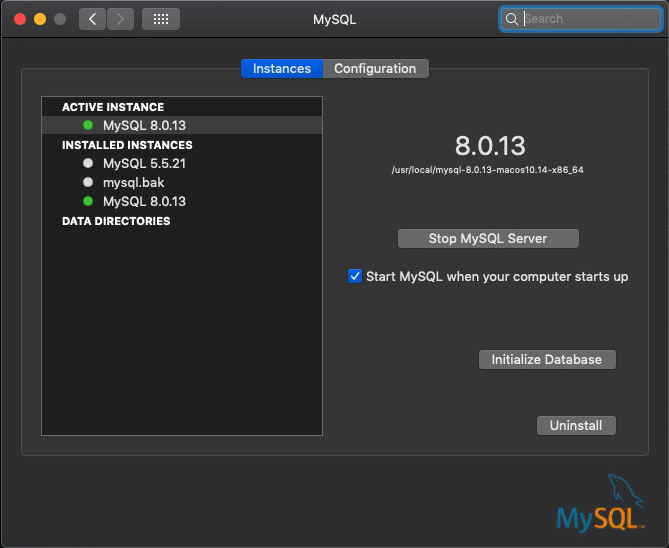Click the Stop MySQL Server button
The height and width of the screenshot is (548, 669).
point(488,239)
